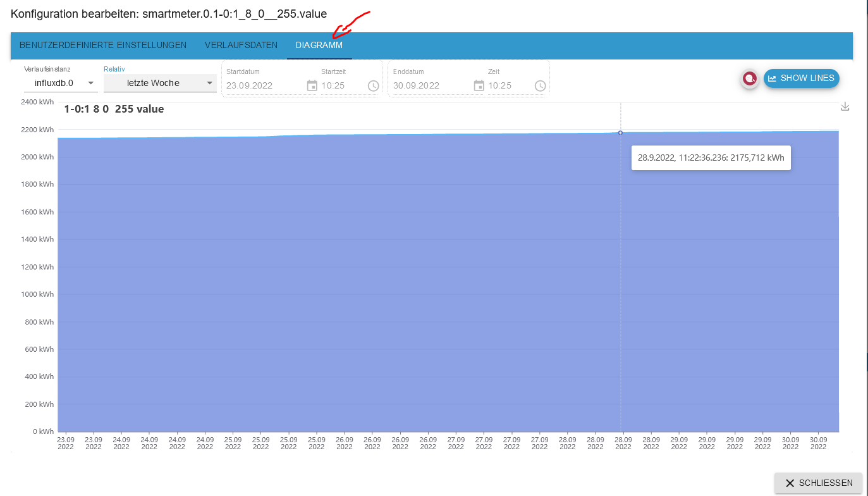Viewport: 868px width, 496px height.
Task: Switch to the Benutzerdefinierte Einstellungen tab
Action: pyautogui.click(x=103, y=46)
